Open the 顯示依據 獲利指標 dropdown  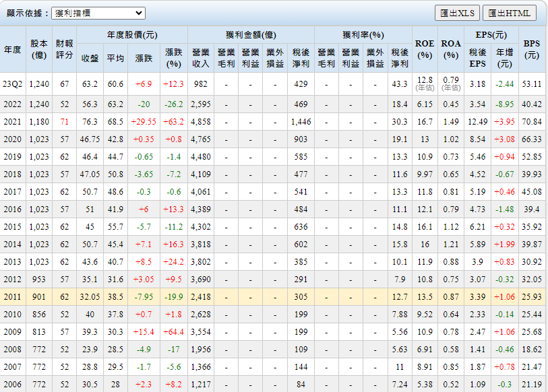(98, 13)
